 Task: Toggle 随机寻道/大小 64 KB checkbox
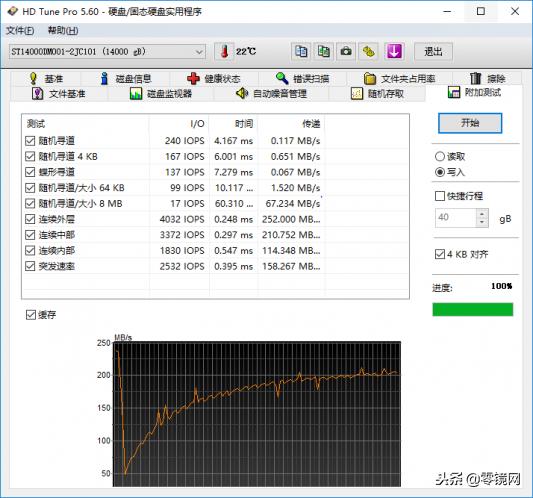tap(30, 188)
